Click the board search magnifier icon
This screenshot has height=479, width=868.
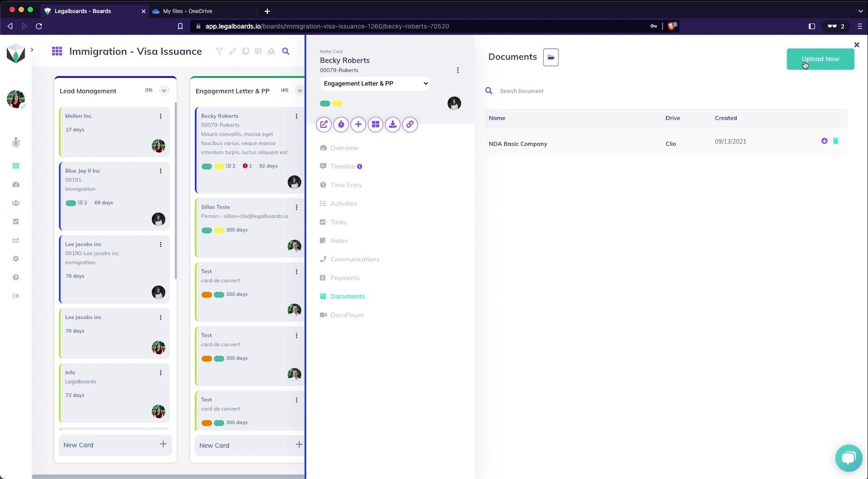click(x=286, y=51)
